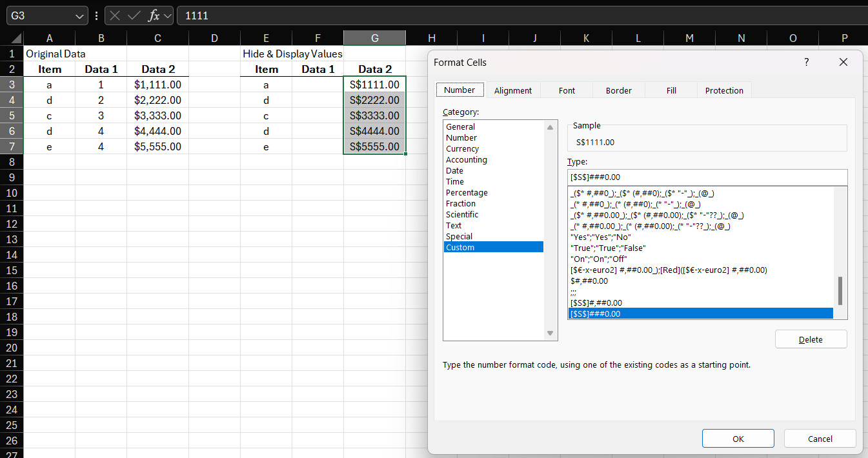Image resolution: width=868 pixels, height=458 pixels.
Task: Choose the [$S$]#,##0.00 format code
Action: (701, 303)
